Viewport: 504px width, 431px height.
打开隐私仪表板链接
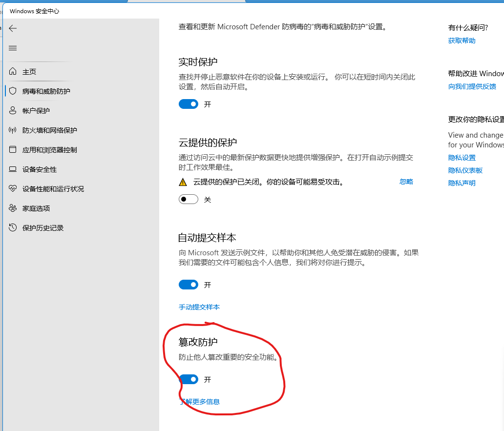click(x=465, y=170)
